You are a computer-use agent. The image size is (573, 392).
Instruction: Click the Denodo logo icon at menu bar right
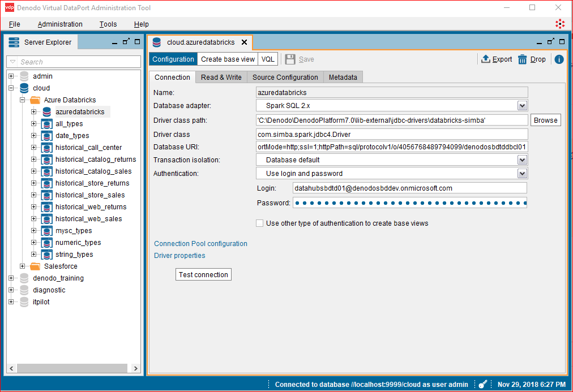click(559, 24)
